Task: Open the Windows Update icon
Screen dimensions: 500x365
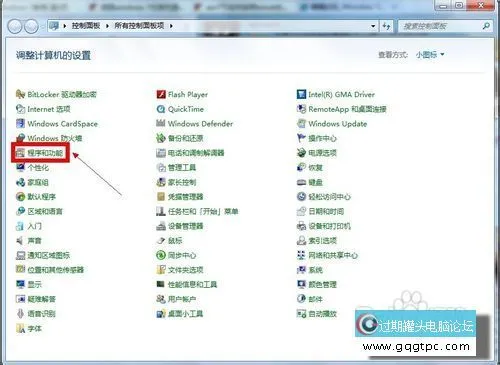Action: [301, 124]
